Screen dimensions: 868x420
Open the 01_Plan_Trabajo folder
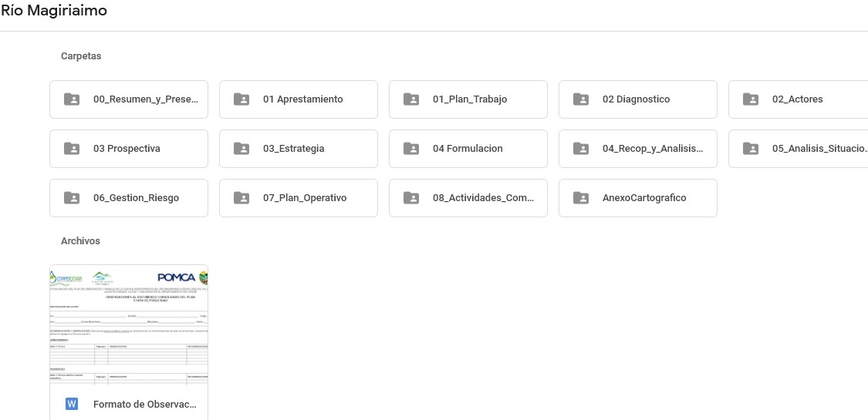click(469, 99)
